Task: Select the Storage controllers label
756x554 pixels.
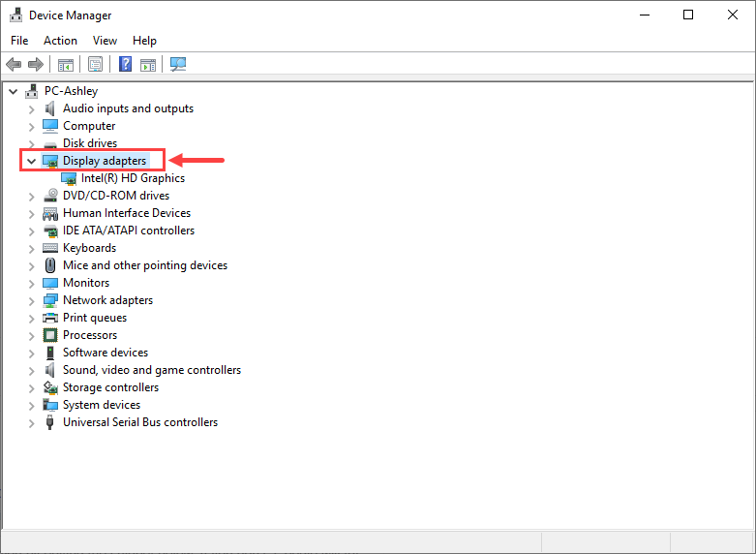Action: click(x=111, y=387)
